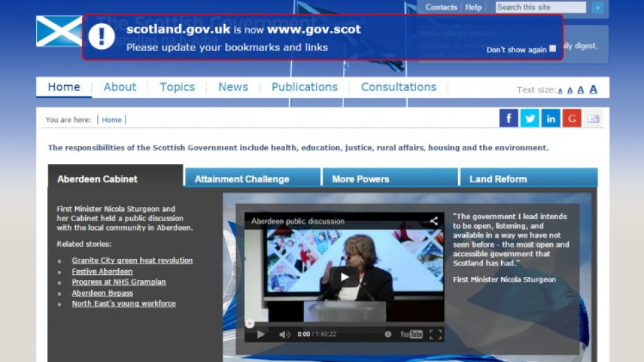Viewport: 644px width, 362px height.
Task: Open the About navigation menu
Action: (119, 87)
